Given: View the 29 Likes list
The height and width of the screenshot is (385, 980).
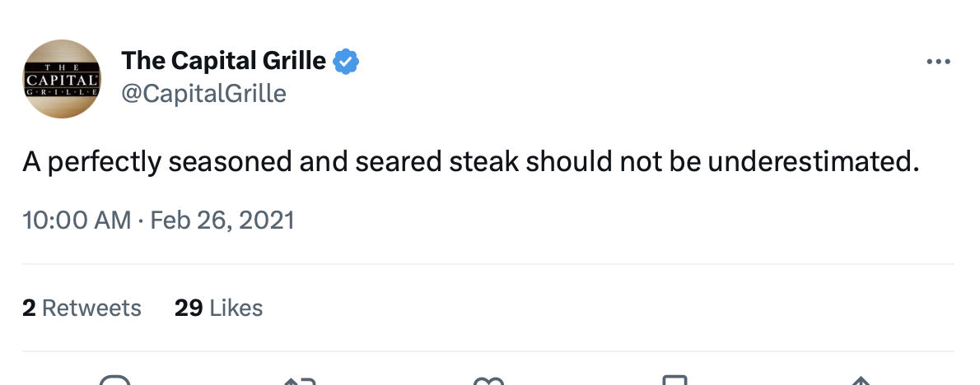Looking at the screenshot, I should [218, 308].
